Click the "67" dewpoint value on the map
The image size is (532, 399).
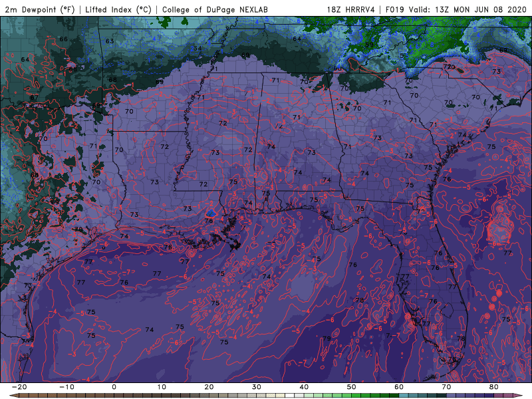coord(35,97)
